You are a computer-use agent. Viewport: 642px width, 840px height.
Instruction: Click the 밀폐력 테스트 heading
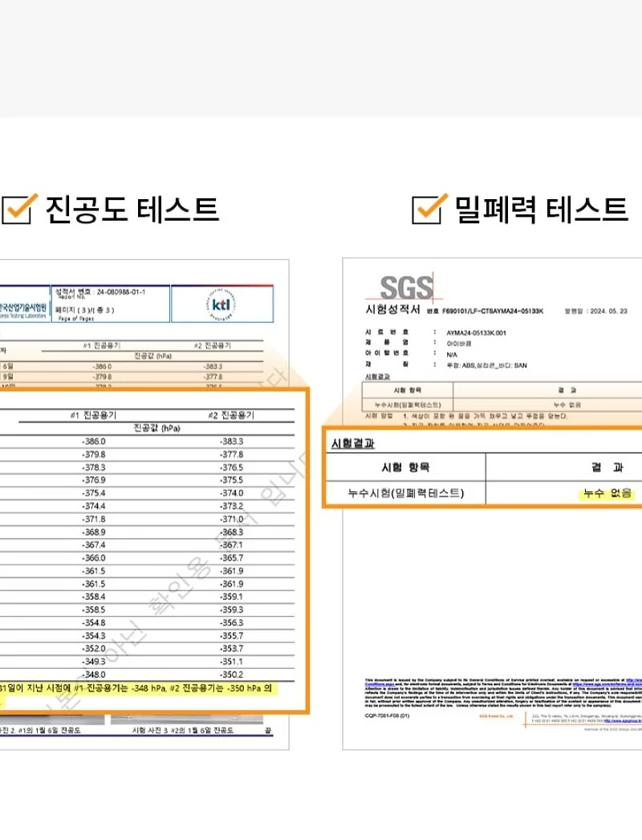click(541, 209)
